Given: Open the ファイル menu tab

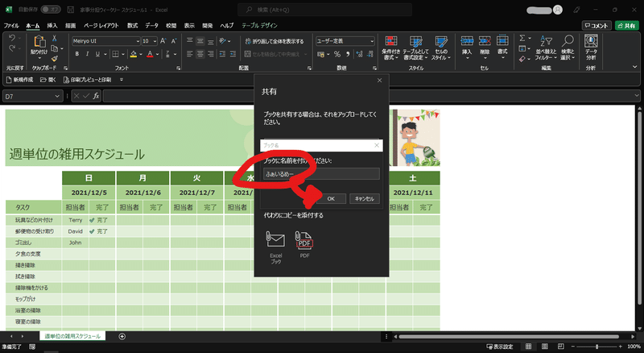Looking at the screenshot, I should [x=11, y=26].
